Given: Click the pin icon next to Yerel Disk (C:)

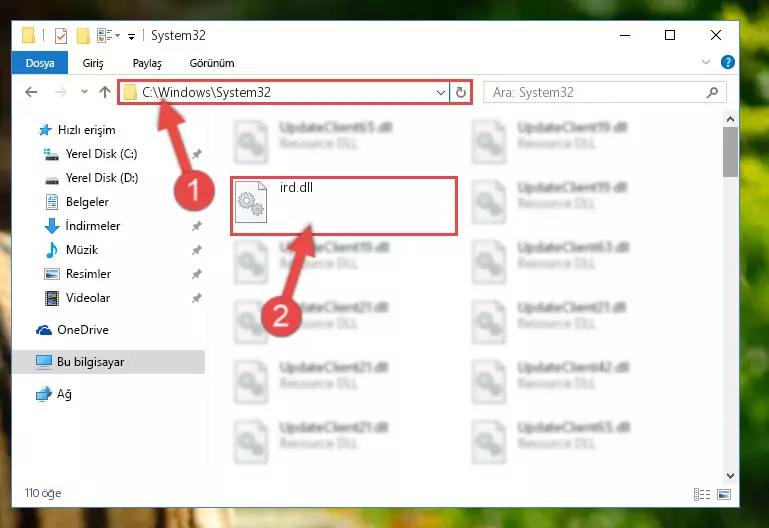Looking at the screenshot, I should click(197, 154).
